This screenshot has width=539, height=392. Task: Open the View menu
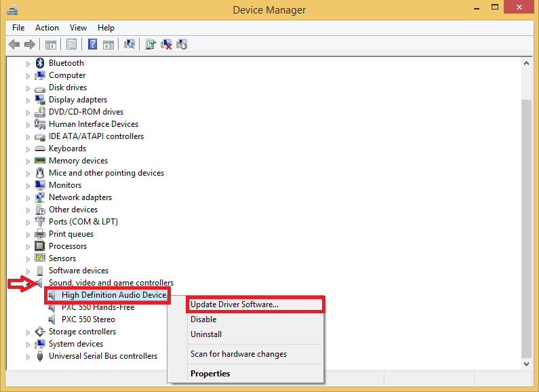(78, 28)
